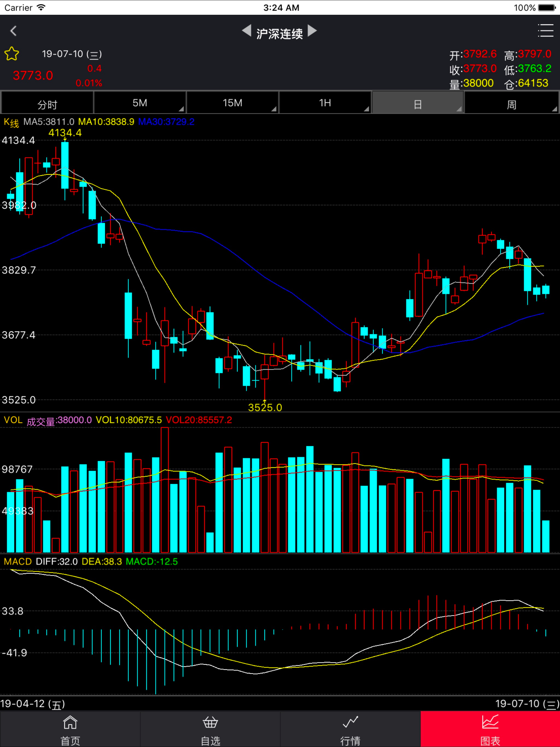Viewport: 560px width, 747px height.
Task: Expand the 5M tab dropdown corner
Action: click(x=181, y=109)
